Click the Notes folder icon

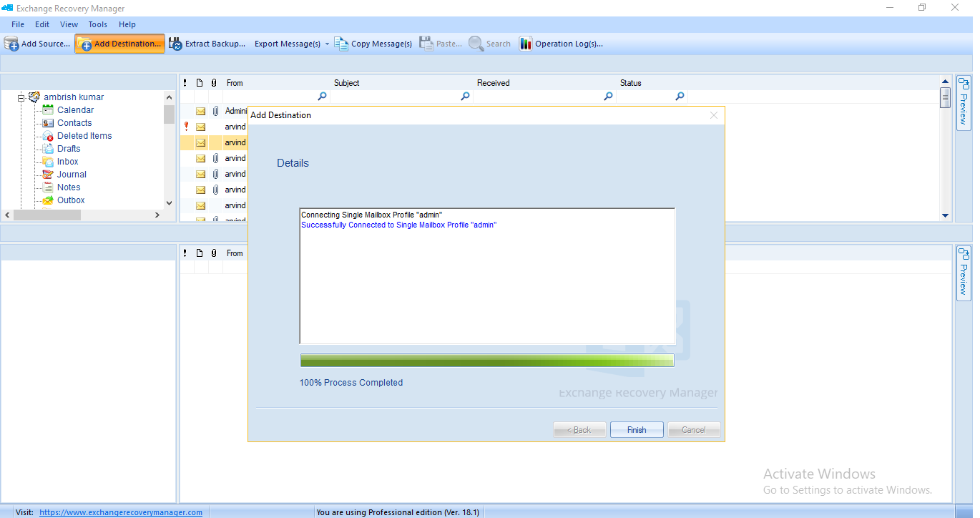click(x=48, y=187)
